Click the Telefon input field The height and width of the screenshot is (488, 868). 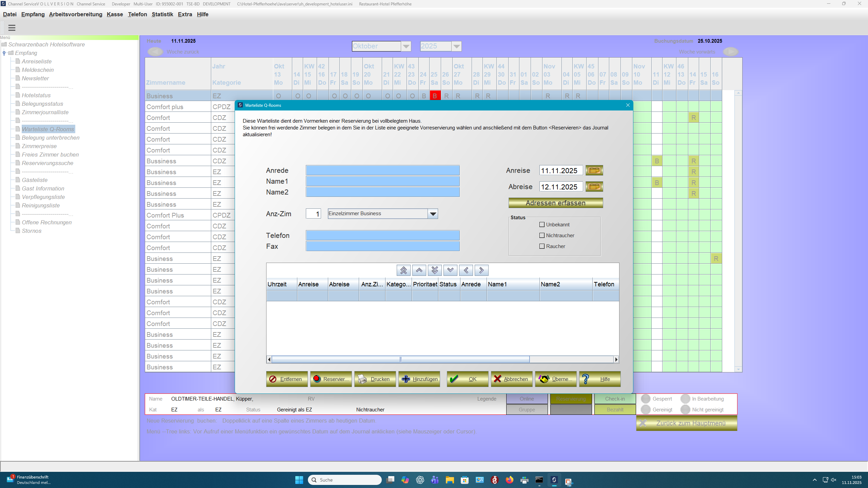click(x=382, y=235)
